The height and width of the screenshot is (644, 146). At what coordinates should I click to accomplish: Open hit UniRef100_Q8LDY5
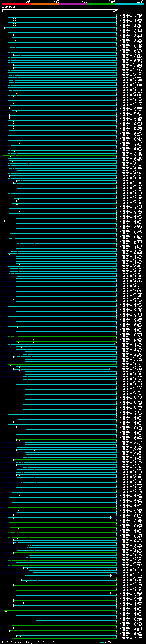click(x=131, y=32)
